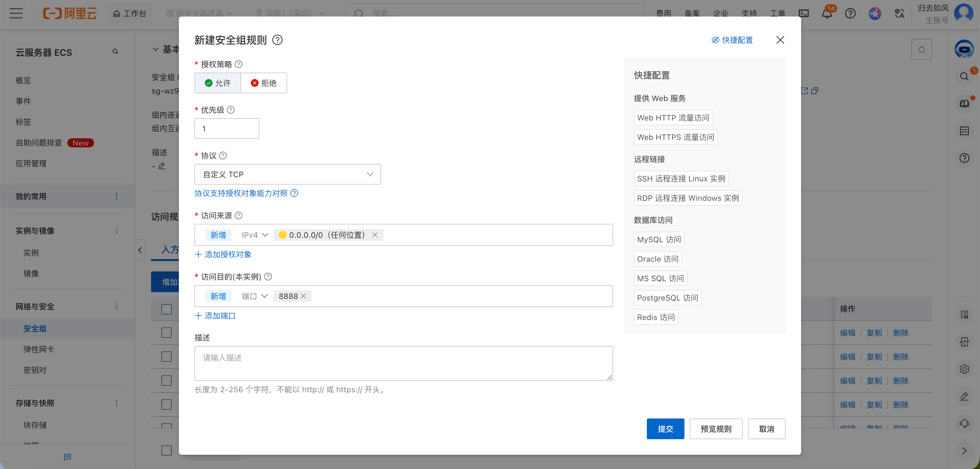Click the help question mark beside 新建安全组规则

(277, 40)
